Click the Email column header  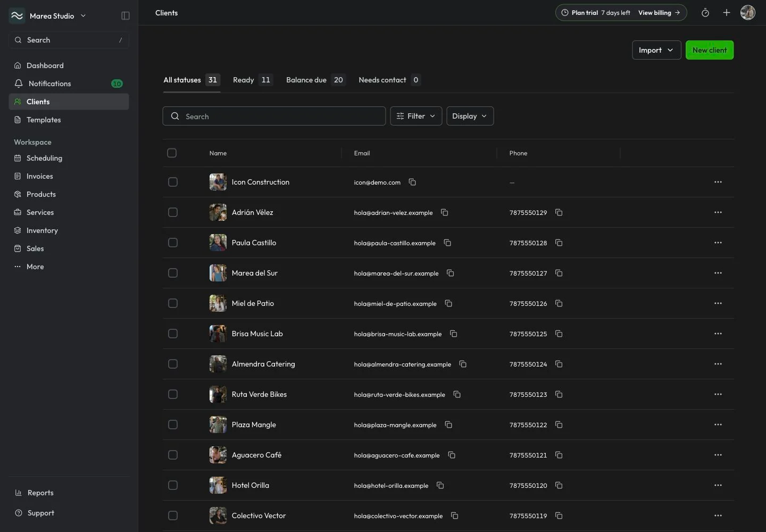362,153
